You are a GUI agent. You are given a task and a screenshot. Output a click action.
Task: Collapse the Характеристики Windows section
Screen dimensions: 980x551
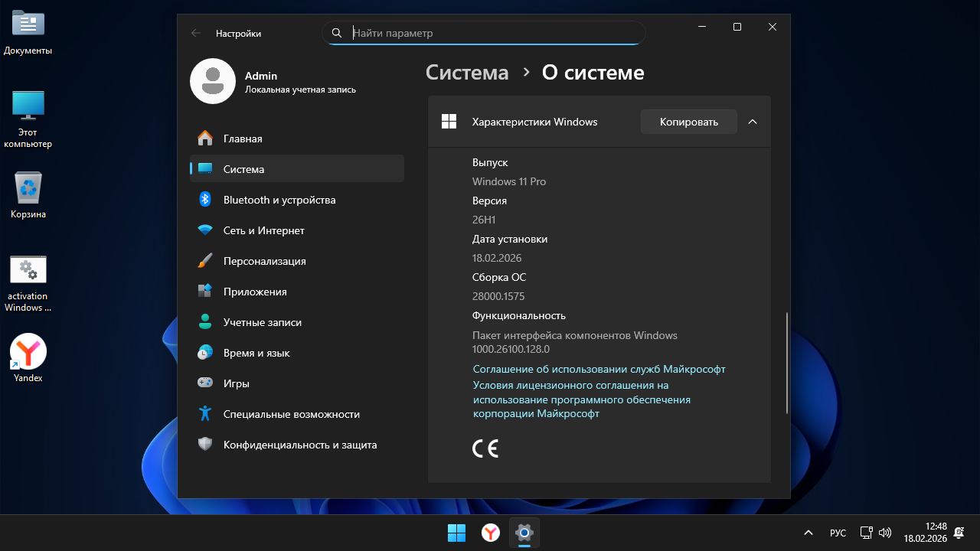(x=753, y=122)
